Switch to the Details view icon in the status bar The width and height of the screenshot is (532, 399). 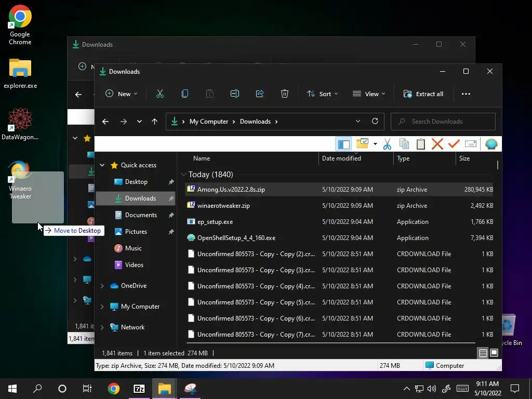coord(483,353)
